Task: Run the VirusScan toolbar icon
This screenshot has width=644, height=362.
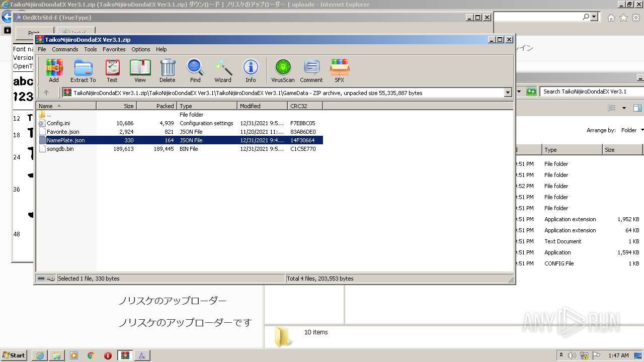Action: point(283,70)
